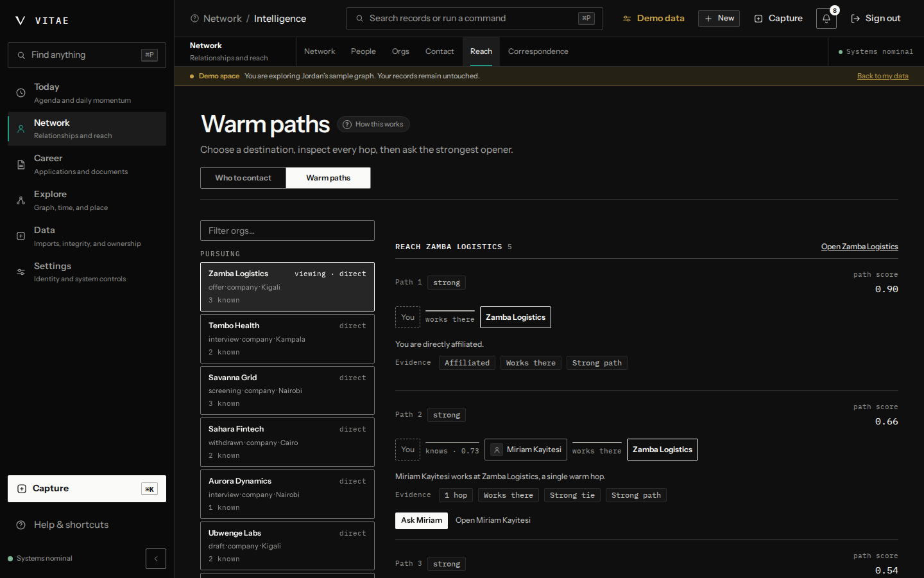Select the Zamba Logistics org card
Image resolution: width=924 pixels, height=578 pixels.
pos(287,286)
